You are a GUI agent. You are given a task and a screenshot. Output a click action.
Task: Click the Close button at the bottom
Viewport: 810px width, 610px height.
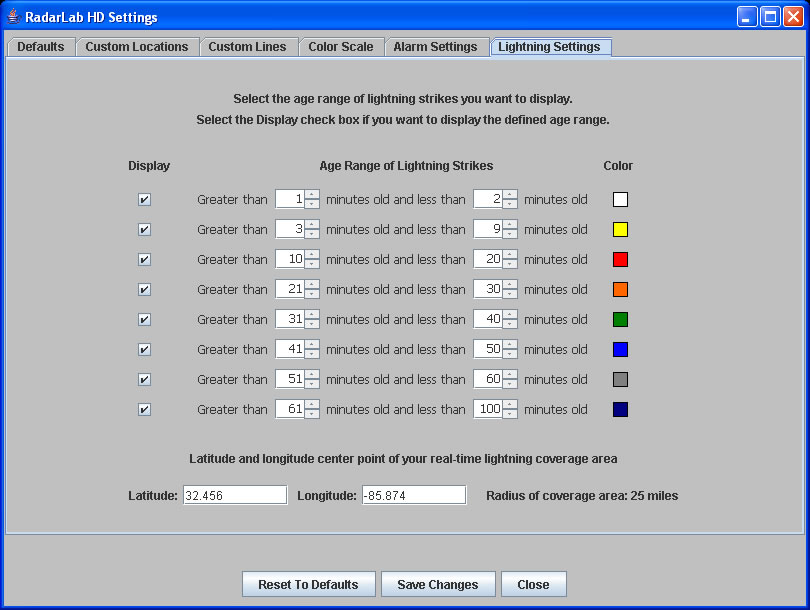[534, 584]
